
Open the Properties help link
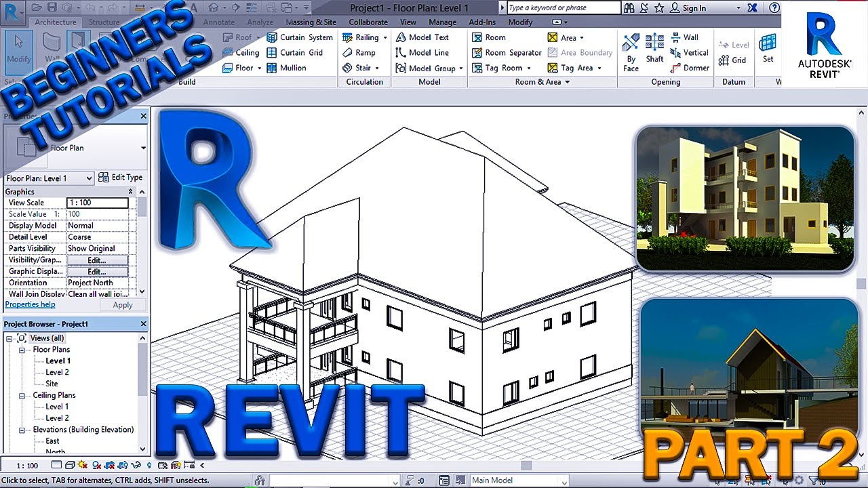click(x=30, y=305)
